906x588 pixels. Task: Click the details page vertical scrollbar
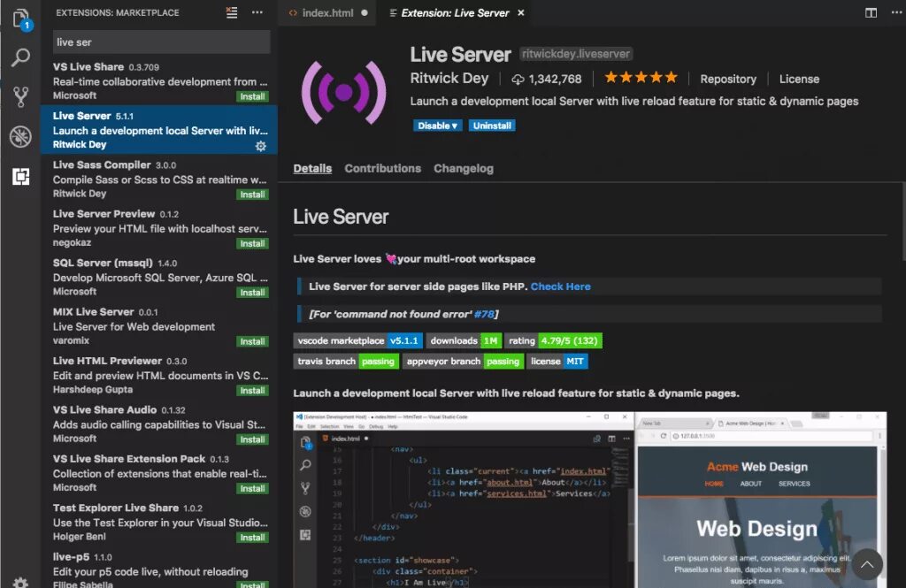pos(903,222)
